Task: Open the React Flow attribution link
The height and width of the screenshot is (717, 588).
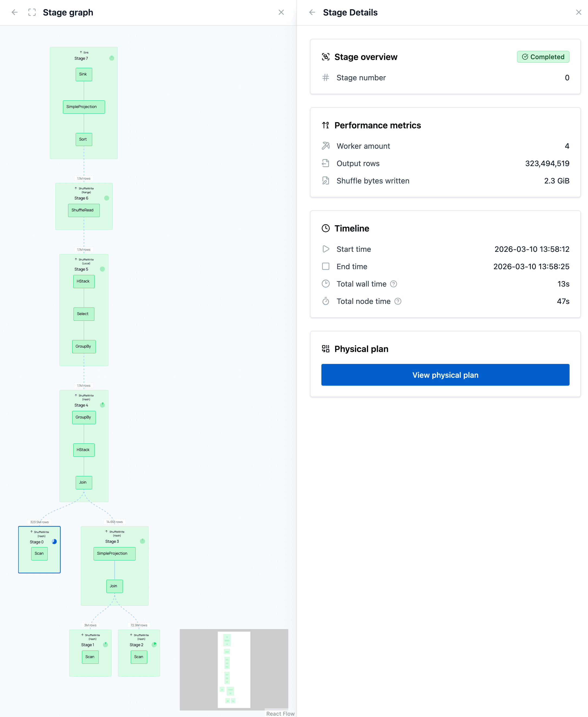Action: [280, 713]
